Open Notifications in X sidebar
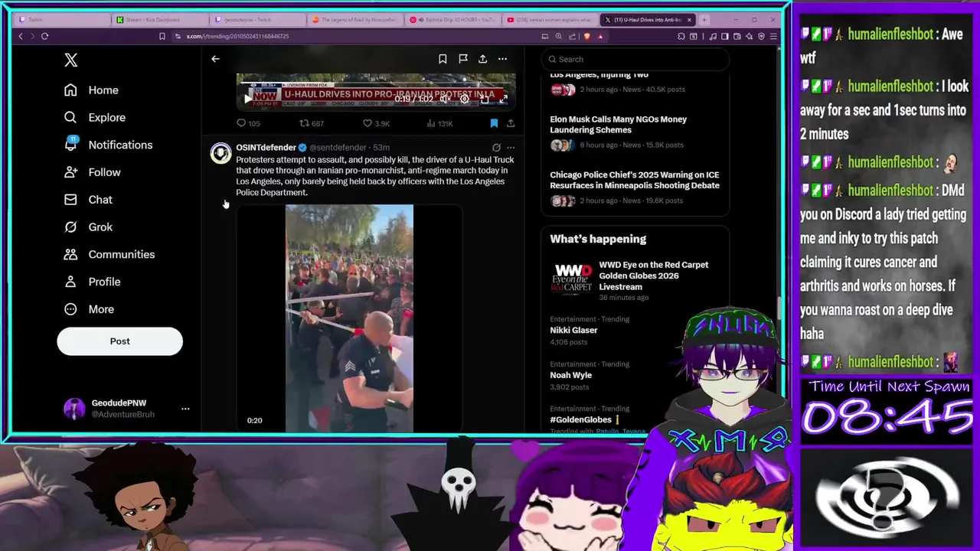This screenshot has height=551, width=980. point(108,145)
